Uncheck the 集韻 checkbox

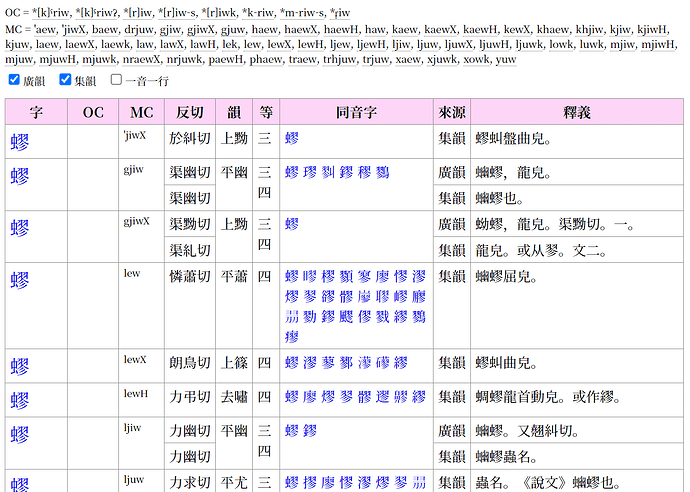click(65, 80)
